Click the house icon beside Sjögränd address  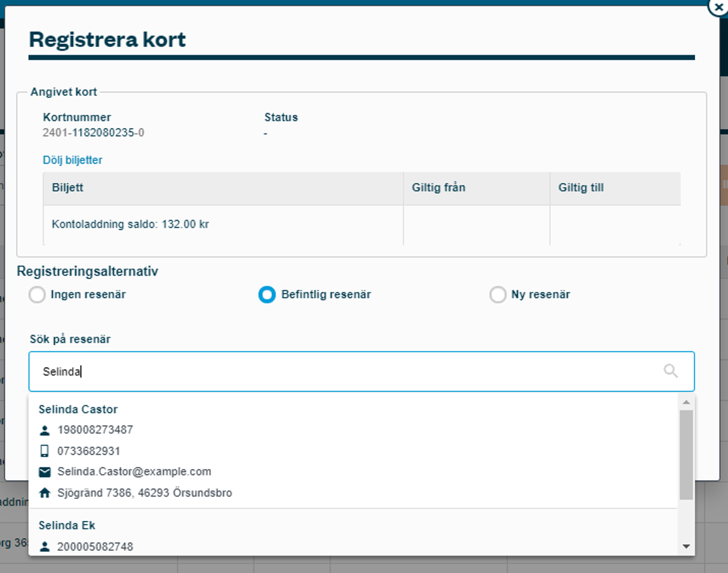coord(45,493)
